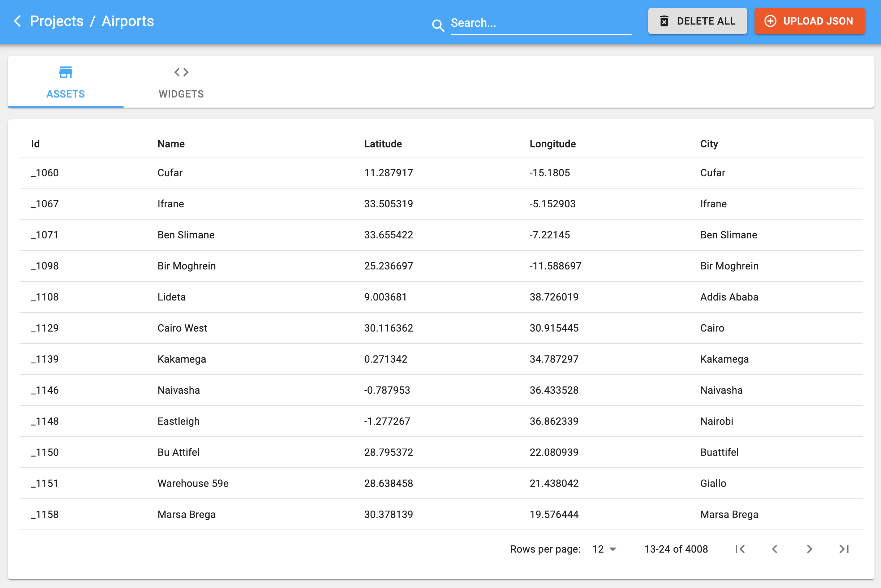Go to first page of results

pyautogui.click(x=740, y=549)
